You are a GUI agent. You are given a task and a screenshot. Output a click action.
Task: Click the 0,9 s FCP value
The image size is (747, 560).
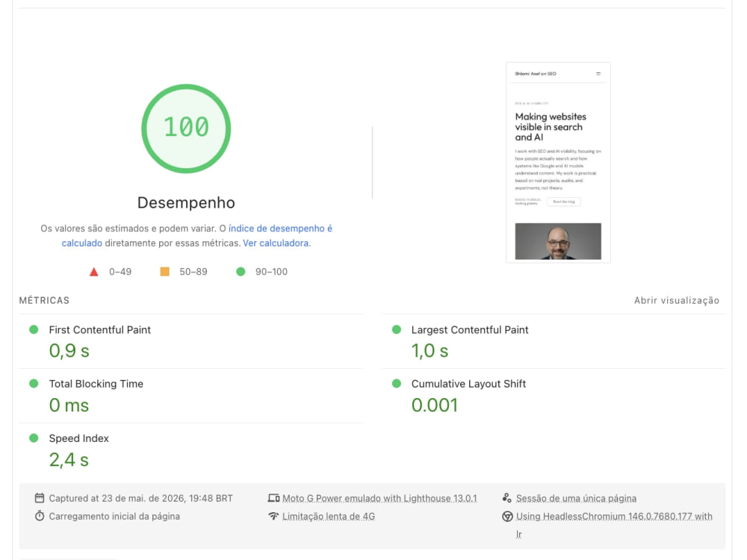69,351
